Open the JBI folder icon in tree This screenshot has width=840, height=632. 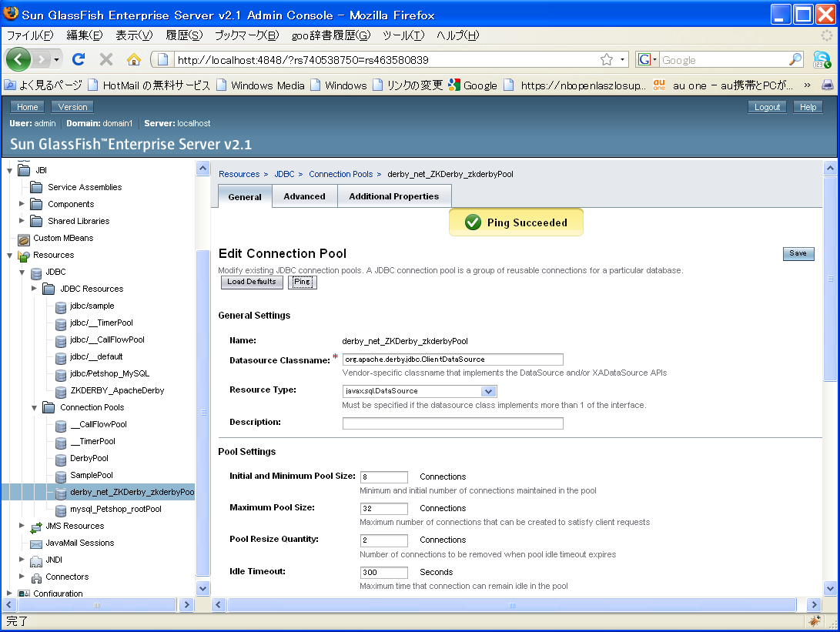(x=24, y=170)
